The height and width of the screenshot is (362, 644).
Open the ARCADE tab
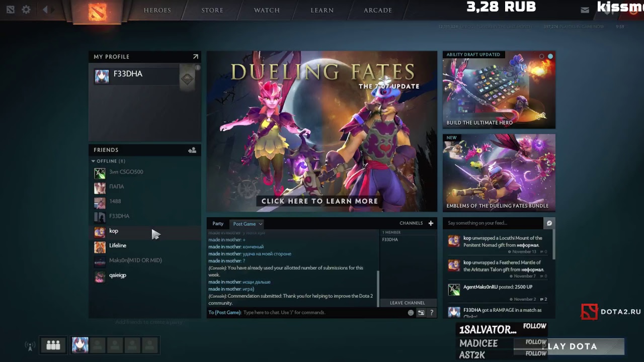click(378, 10)
